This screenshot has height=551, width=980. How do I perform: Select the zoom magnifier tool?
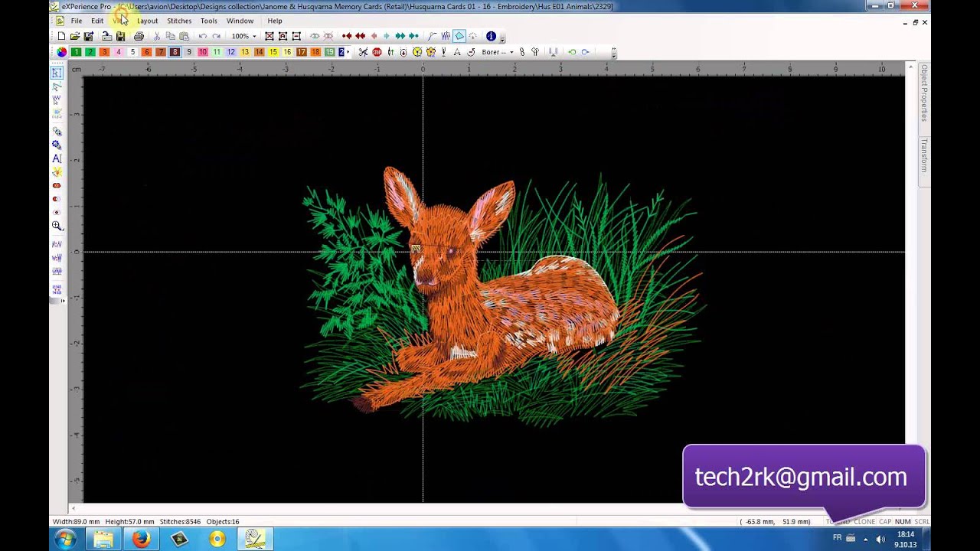point(57,226)
